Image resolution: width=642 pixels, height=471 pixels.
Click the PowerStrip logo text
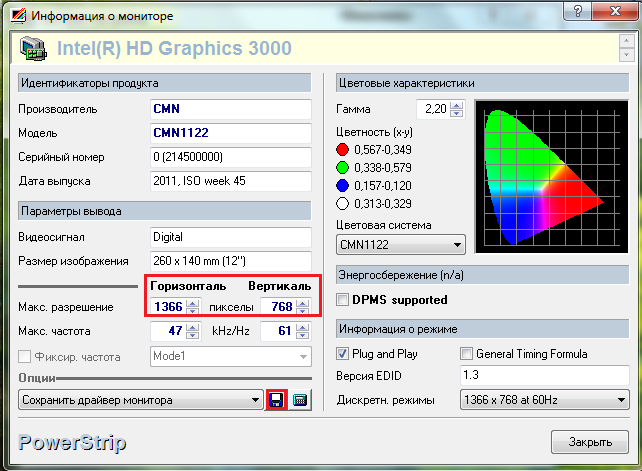[72, 443]
